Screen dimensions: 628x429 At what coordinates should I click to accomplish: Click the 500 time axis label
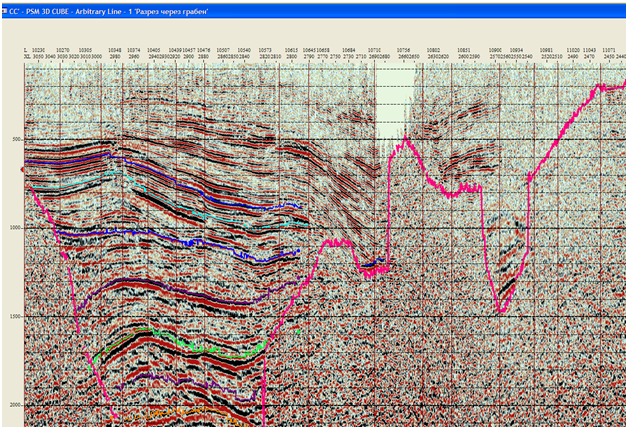(17, 139)
